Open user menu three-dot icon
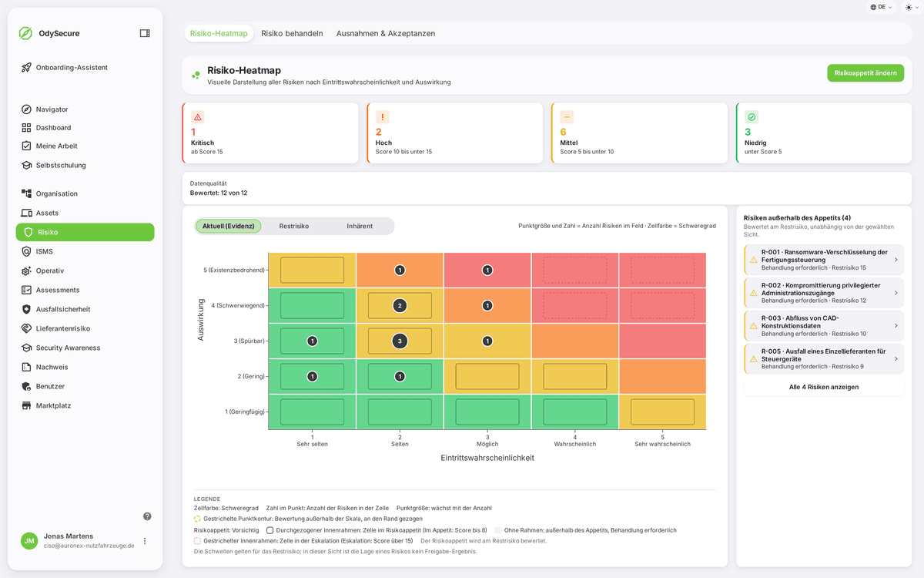Image resolution: width=924 pixels, height=578 pixels. 145,541
